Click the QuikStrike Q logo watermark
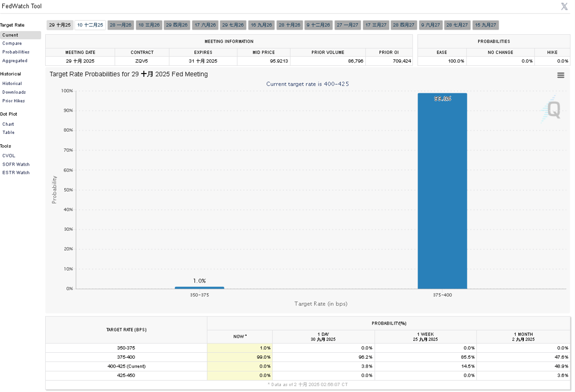The width and height of the screenshot is (575, 392). pos(551,109)
